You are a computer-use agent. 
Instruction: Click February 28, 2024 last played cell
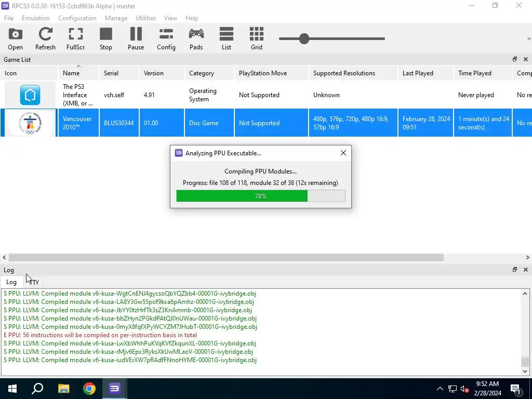tap(425, 123)
